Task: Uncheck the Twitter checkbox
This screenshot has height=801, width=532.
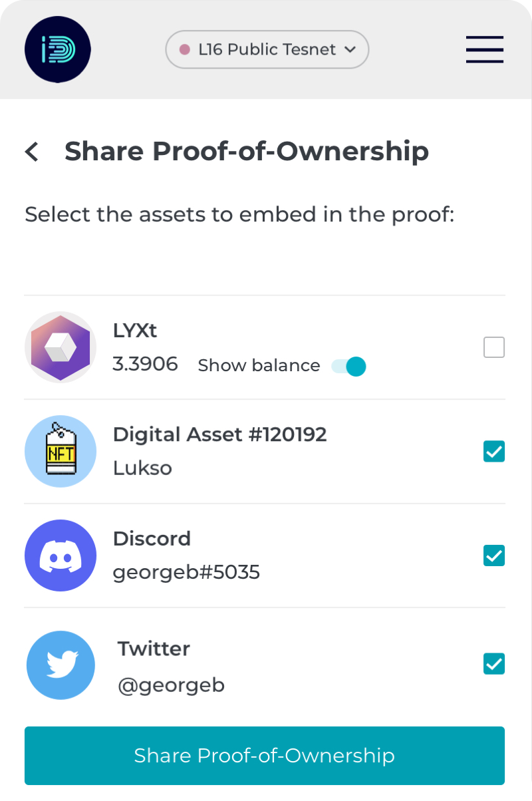Action: pyautogui.click(x=494, y=664)
